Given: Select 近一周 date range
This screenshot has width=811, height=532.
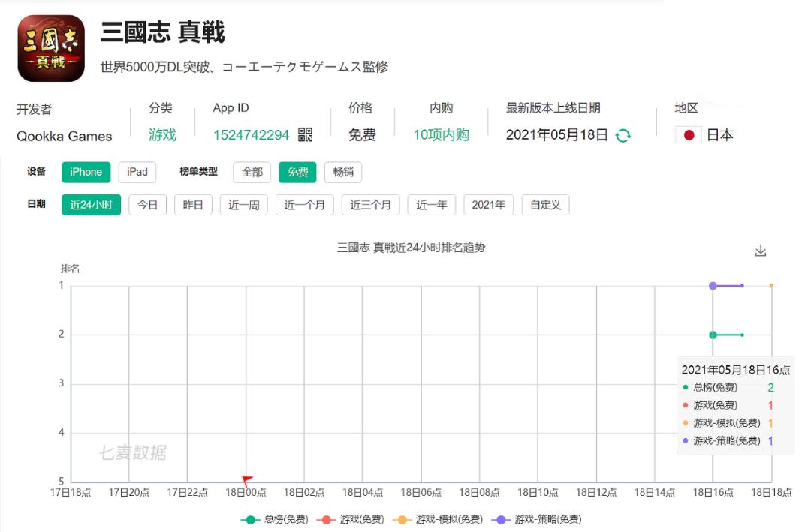Looking at the screenshot, I should (x=243, y=205).
